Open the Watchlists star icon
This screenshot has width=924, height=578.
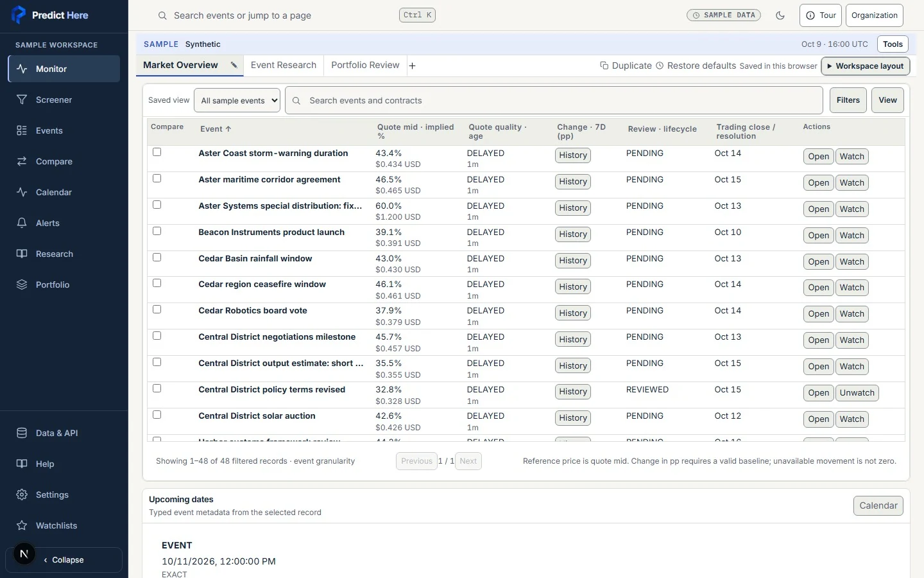tap(22, 525)
